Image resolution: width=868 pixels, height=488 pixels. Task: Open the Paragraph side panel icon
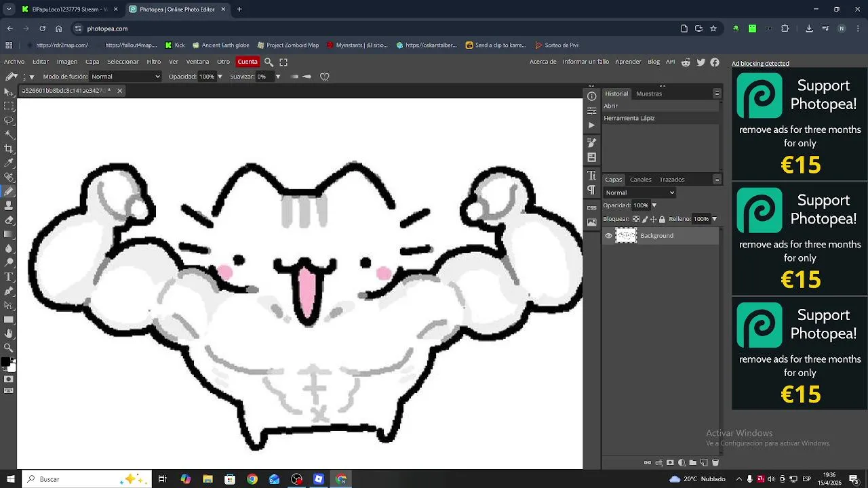pos(592,190)
